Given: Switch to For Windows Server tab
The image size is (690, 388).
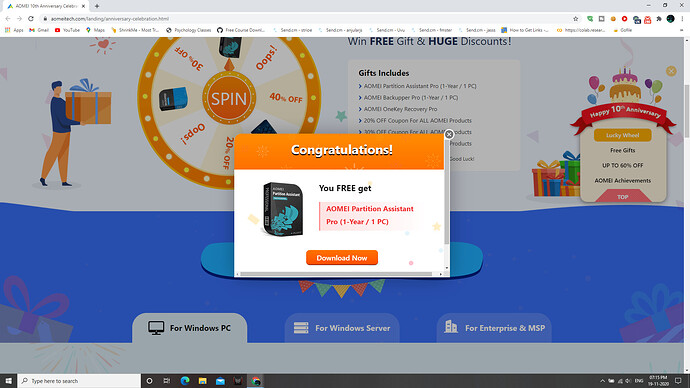Looking at the screenshot, I should (342, 328).
